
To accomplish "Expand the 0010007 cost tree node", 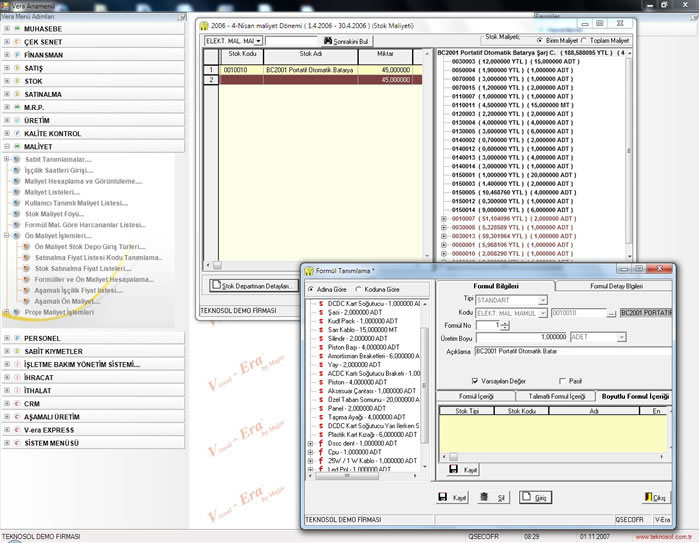I will (x=444, y=219).
